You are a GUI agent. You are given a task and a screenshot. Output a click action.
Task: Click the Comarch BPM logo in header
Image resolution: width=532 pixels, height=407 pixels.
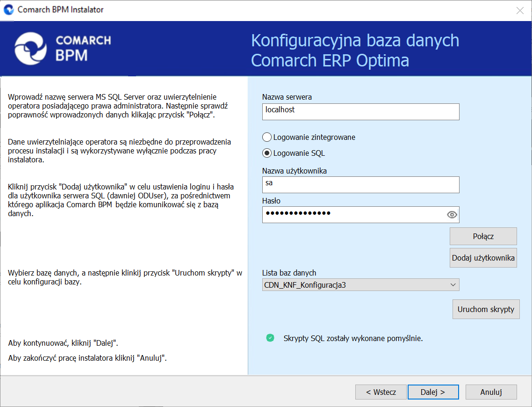[63, 49]
